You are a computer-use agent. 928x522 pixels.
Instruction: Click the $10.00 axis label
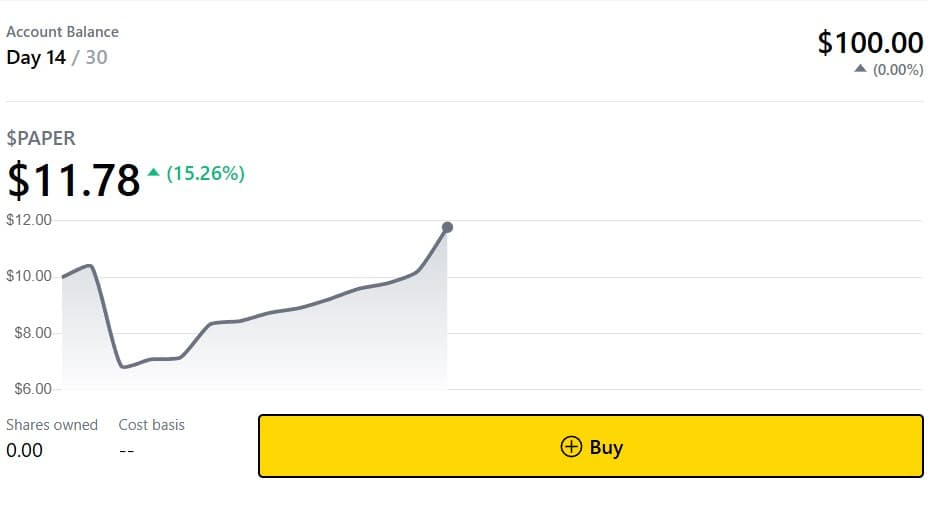[x=29, y=276]
